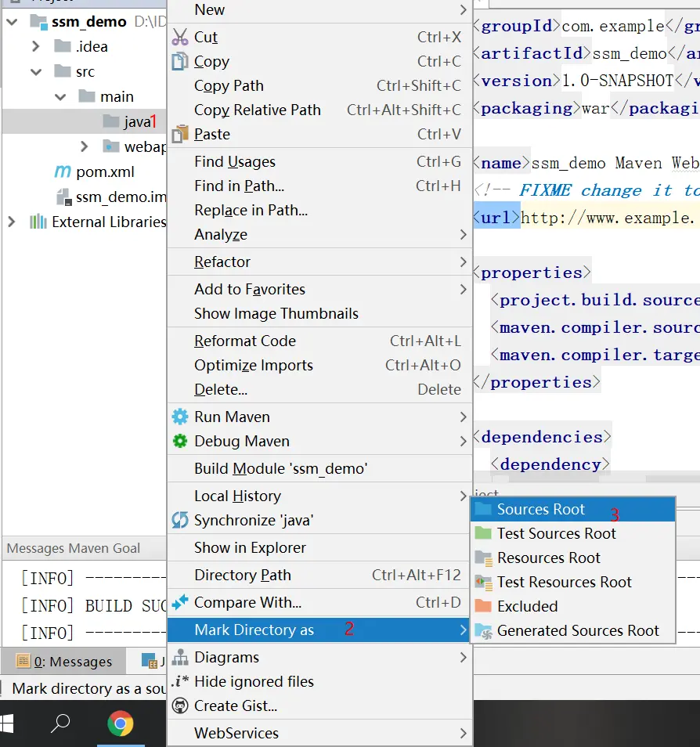This screenshot has height=747, width=700.
Task: Select pom.xml label in project tree
Action: [x=105, y=171]
